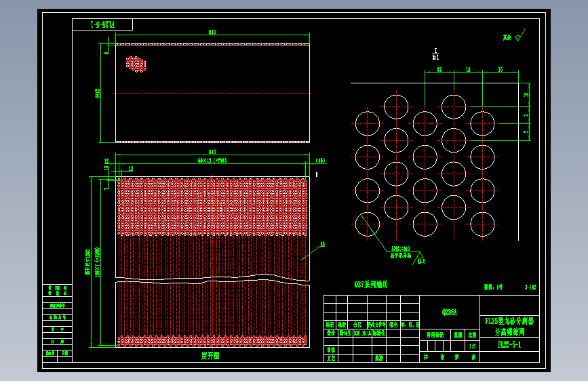Select the 其余 surface roughness symbol
Image resolution: width=588 pixels, height=381 pixels.
[514, 36]
